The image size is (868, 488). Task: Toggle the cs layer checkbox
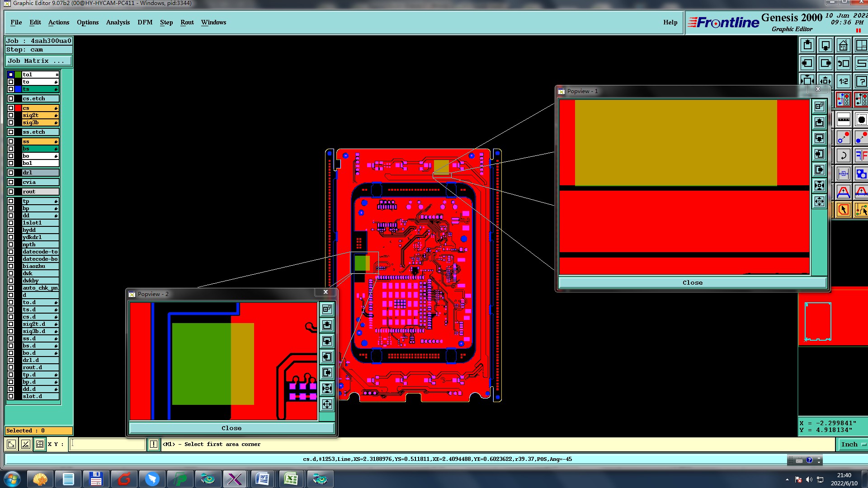11,108
